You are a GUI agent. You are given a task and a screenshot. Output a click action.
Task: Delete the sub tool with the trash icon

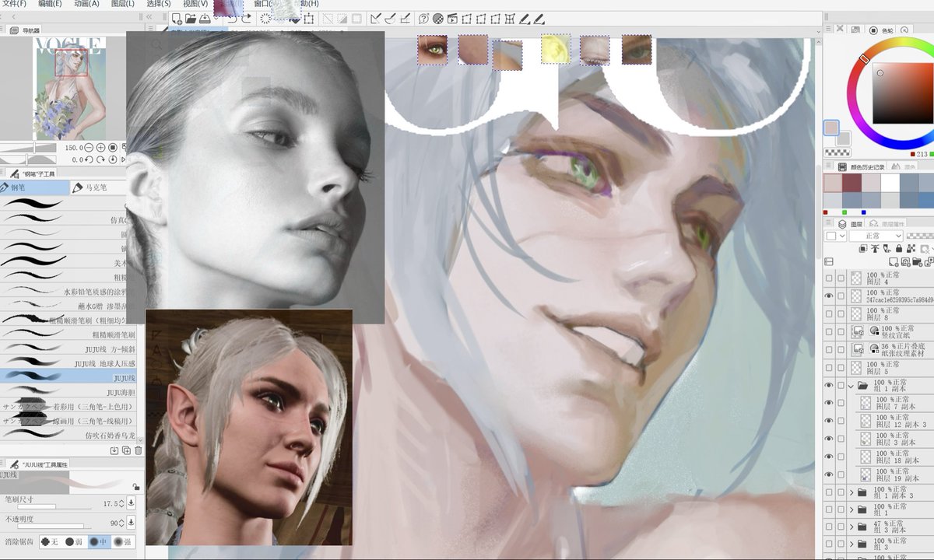[x=139, y=450]
